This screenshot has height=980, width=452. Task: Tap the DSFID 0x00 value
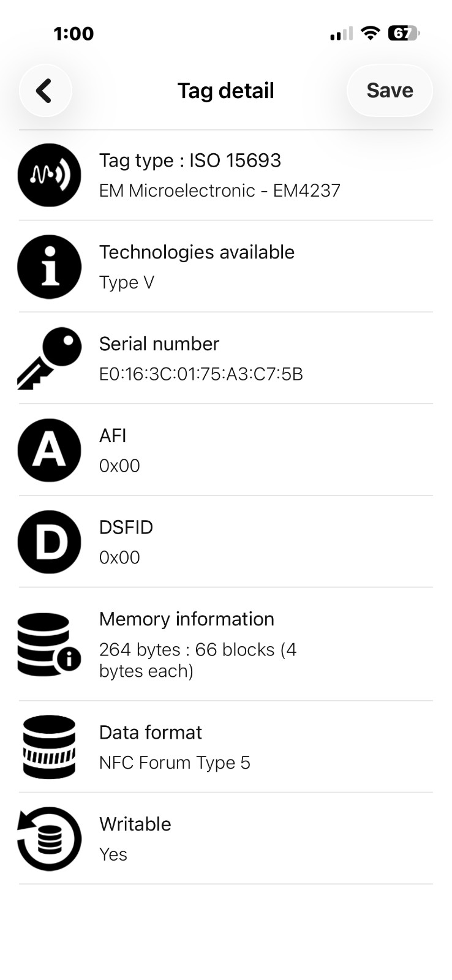pyautogui.click(x=119, y=557)
